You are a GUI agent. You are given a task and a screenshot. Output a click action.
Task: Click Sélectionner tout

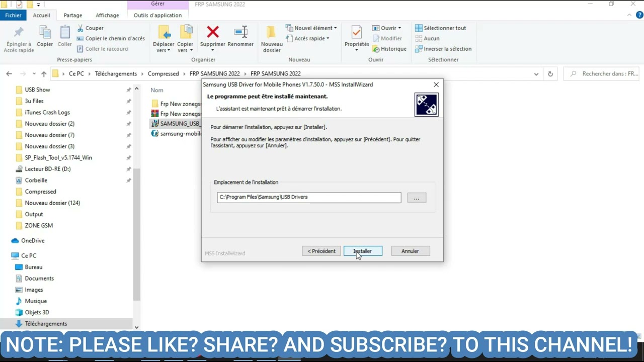click(441, 28)
